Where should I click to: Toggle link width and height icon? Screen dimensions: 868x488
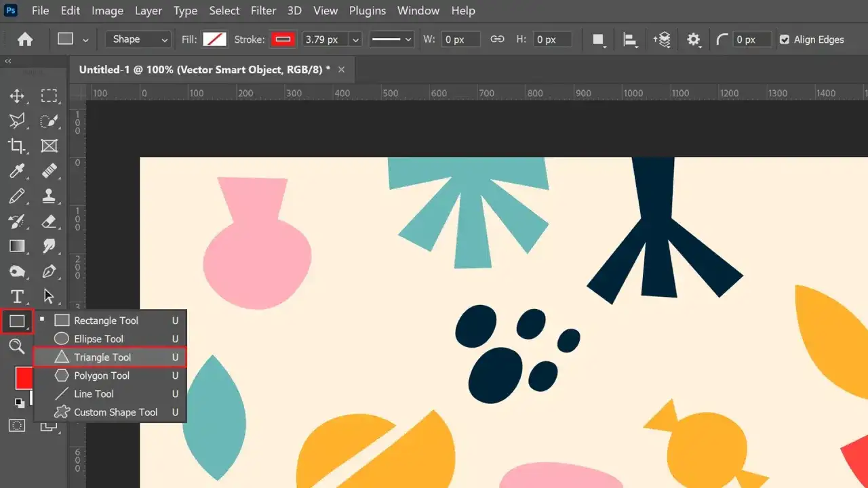tap(497, 39)
